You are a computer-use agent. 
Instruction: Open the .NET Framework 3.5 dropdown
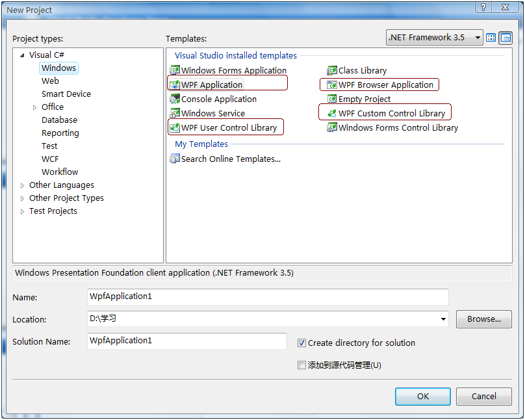tap(478, 38)
